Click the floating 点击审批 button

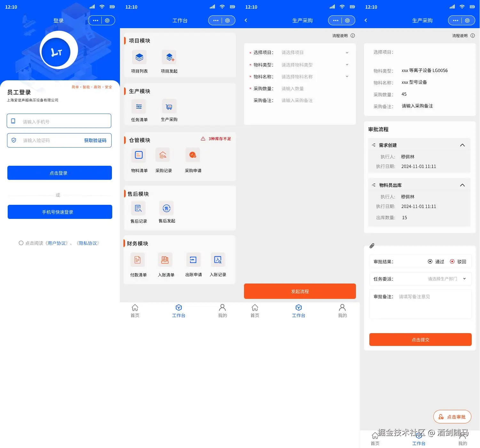(452, 417)
